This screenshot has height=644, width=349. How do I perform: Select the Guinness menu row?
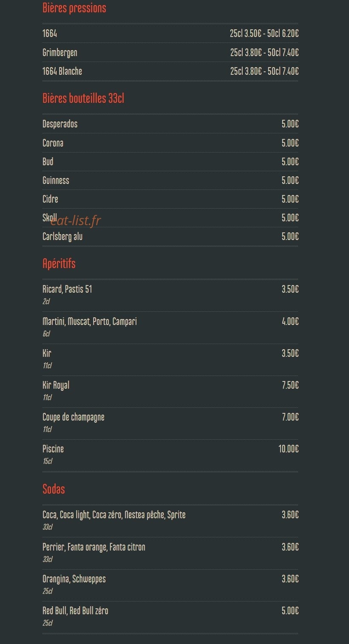coord(170,180)
